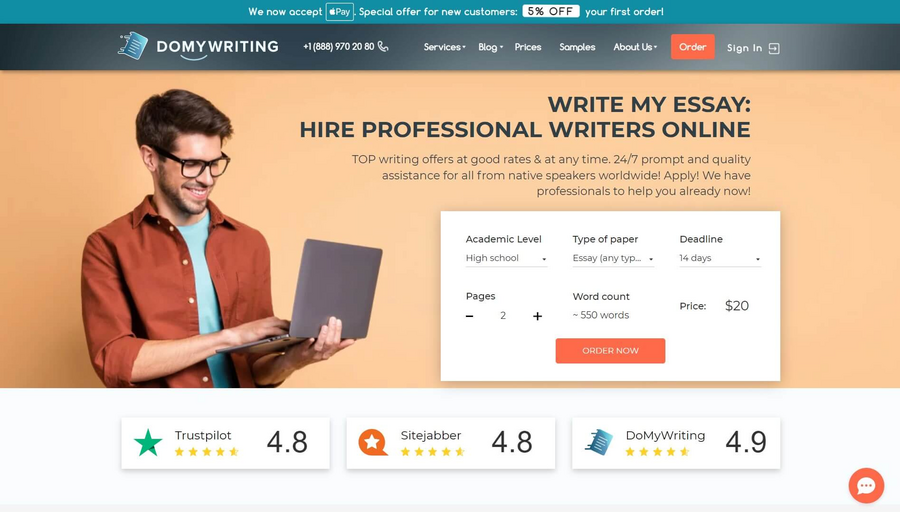
Task: Expand the Deadline dropdown showing 14 days
Action: (x=720, y=258)
